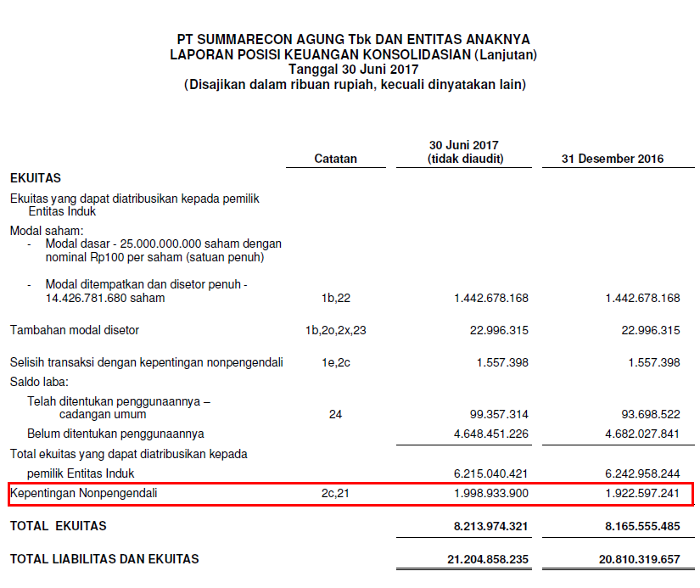Screen dimensions: 700x588
Task: Select the 31 Desember 2016 value 1.557.398
Action: tap(653, 362)
